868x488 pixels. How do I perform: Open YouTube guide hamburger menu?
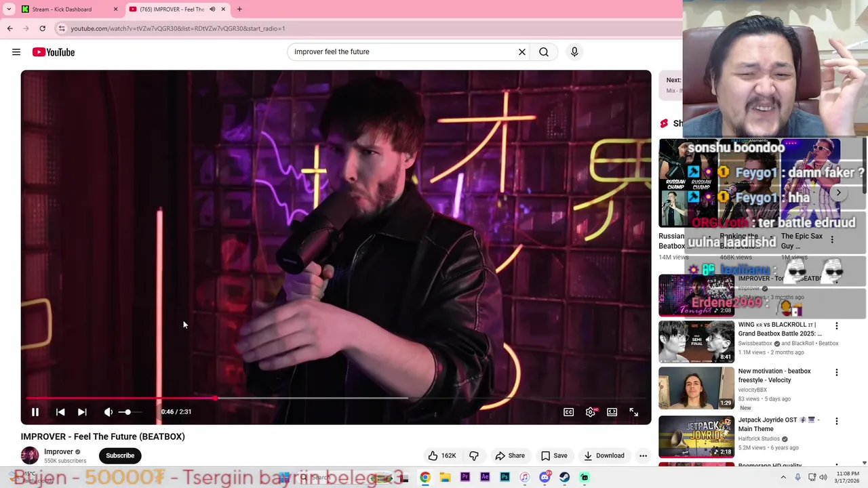point(16,52)
